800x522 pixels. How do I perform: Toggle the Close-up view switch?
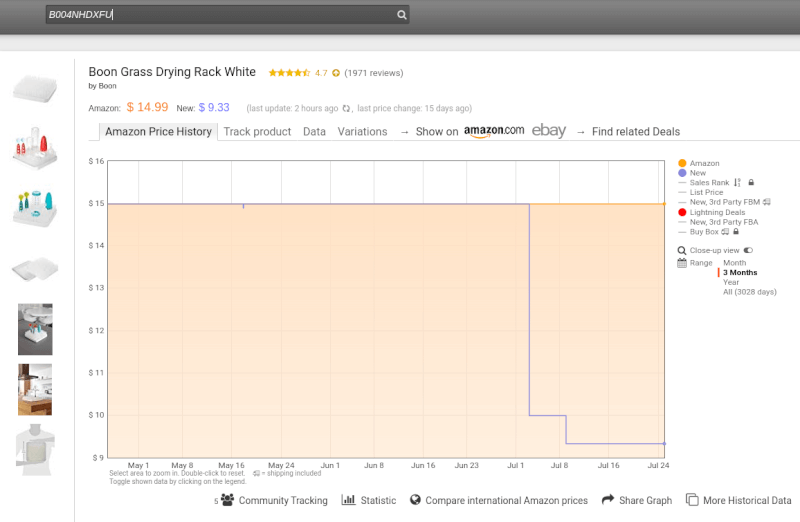pyautogui.click(x=748, y=250)
